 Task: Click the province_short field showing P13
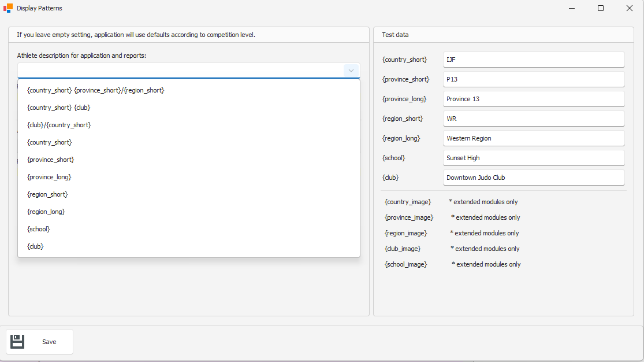533,79
